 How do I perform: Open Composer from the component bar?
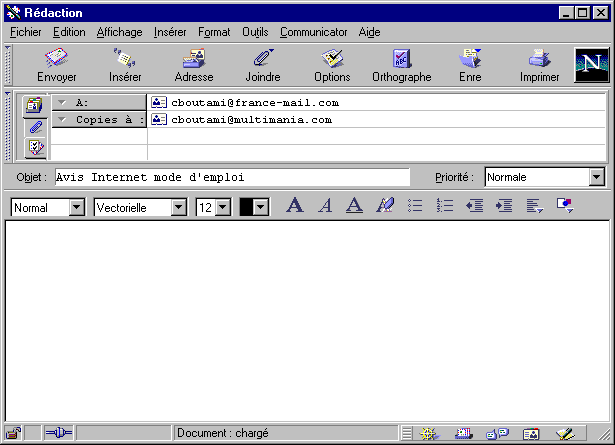pos(565,434)
